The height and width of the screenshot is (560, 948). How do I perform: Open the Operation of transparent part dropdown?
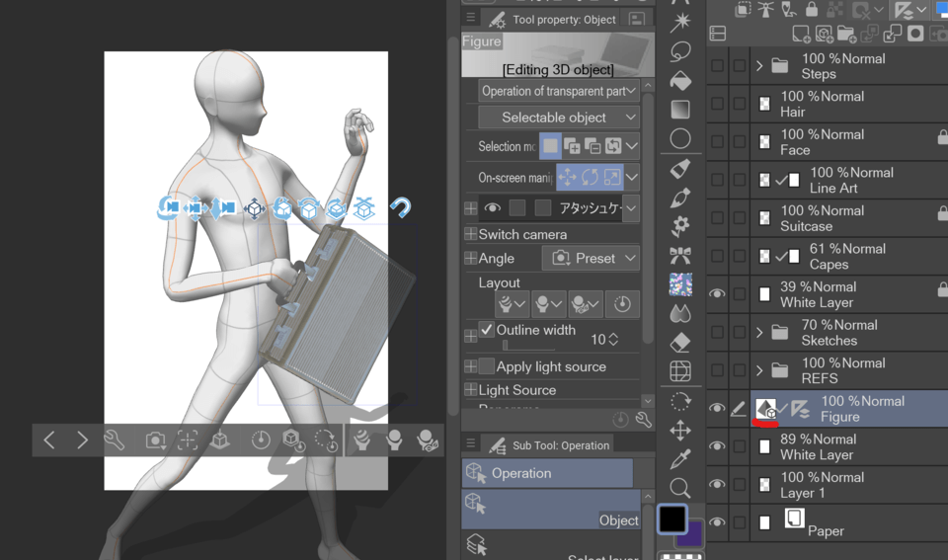[x=559, y=91]
